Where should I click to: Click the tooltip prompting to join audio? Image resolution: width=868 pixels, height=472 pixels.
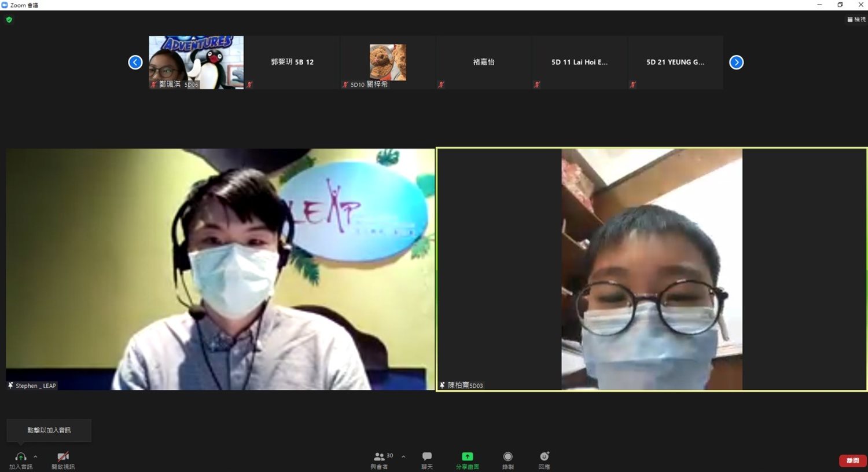(49, 430)
